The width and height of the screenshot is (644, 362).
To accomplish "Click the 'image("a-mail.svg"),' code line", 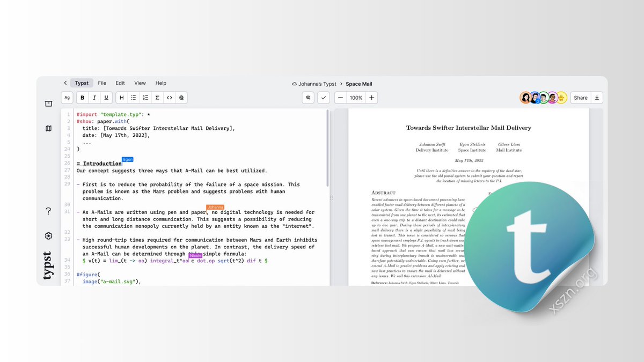I will coord(112,281).
